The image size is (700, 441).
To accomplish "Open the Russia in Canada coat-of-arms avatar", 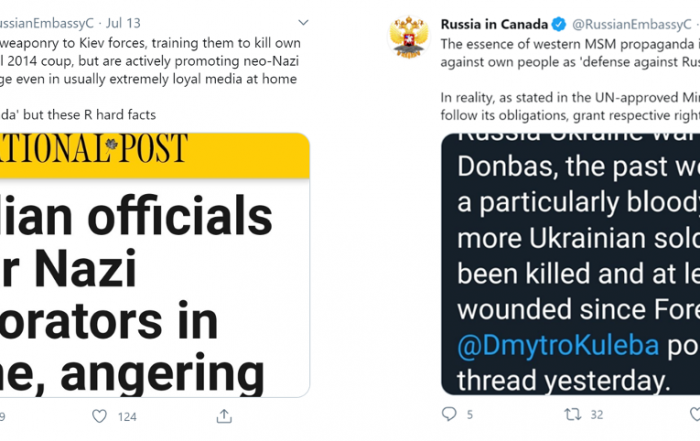I will point(408,37).
